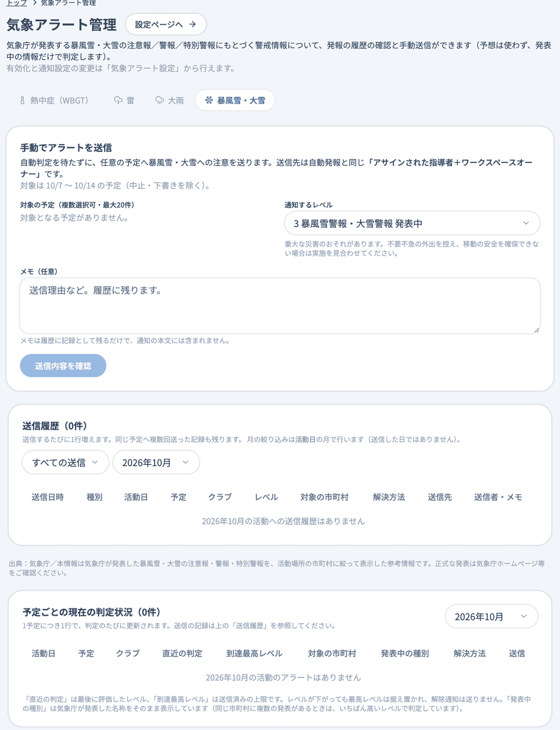Click the 活動日 column header in 送信履歴
Viewport: 560px width, 730px height.
tap(136, 497)
